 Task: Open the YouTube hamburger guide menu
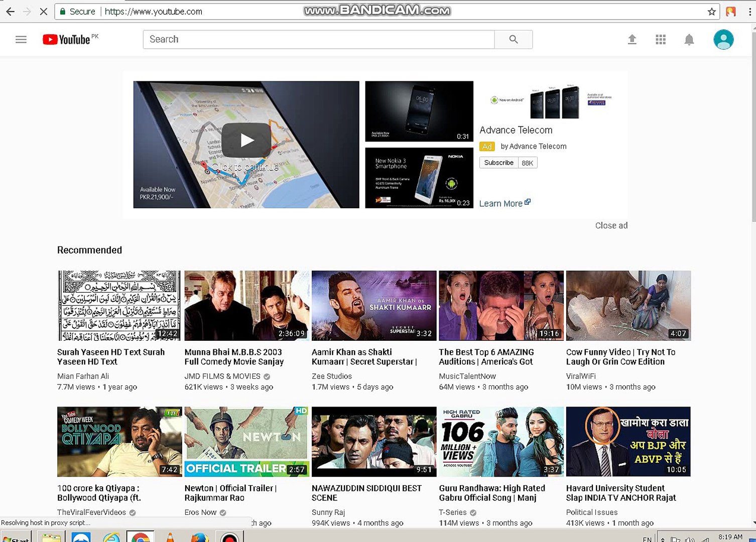(x=21, y=39)
